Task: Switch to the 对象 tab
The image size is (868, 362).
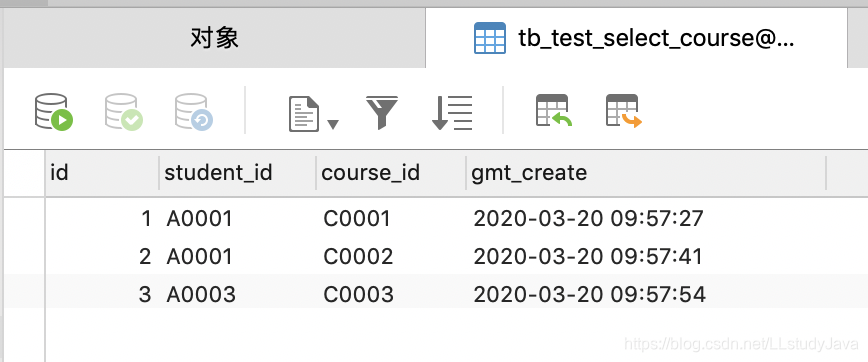Action: [215, 38]
